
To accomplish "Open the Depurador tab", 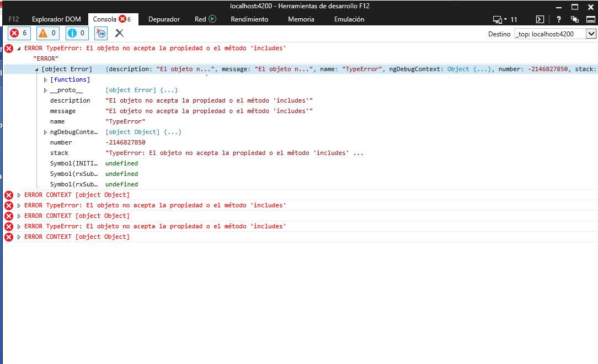I will coord(164,19).
